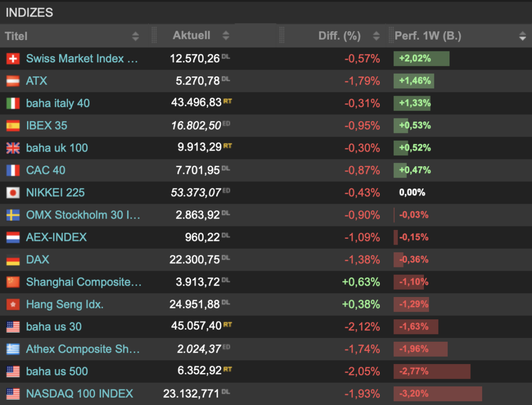
Task: Click Swiss Market Index green performance bar
Action: pyautogui.click(x=421, y=59)
